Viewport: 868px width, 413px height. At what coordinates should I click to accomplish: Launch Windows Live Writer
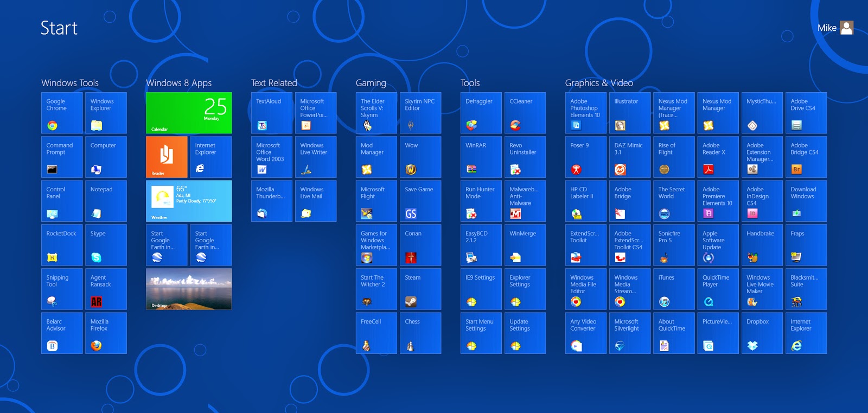[316, 157]
